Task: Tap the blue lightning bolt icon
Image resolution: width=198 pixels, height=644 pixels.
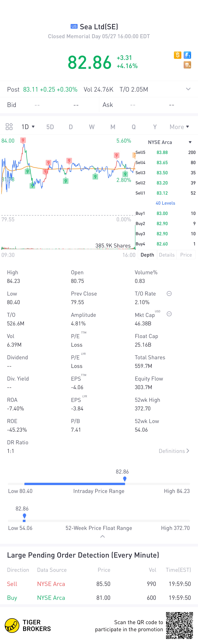Action: (x=188, y=55)
